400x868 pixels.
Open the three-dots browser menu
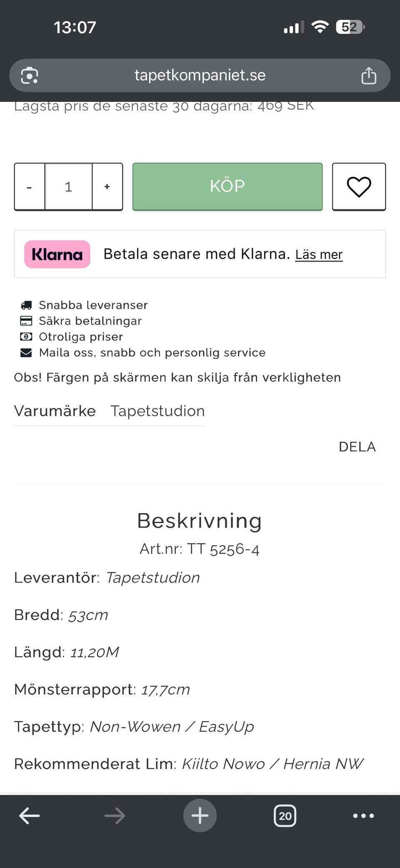point(363,815)
